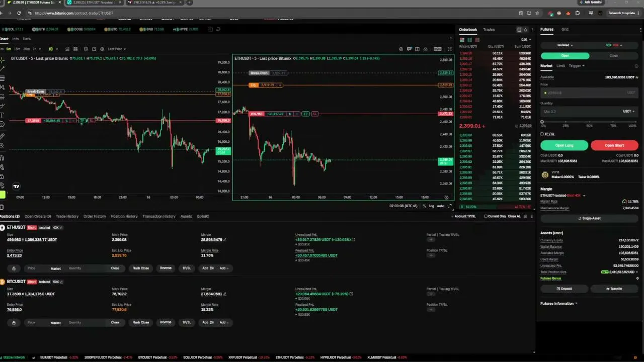Open the Trigger order type dropdown
644x362 pixels.
(x=577, y=66)
